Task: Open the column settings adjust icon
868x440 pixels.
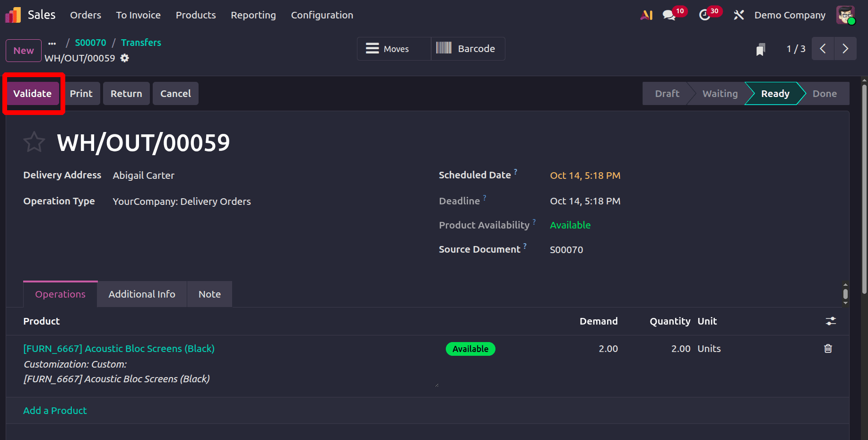Action: [831, 321]
